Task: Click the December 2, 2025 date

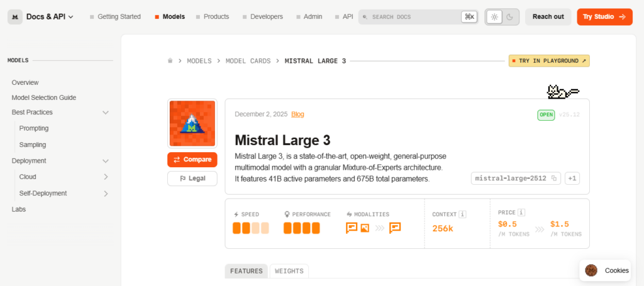Action: point(261,114)
